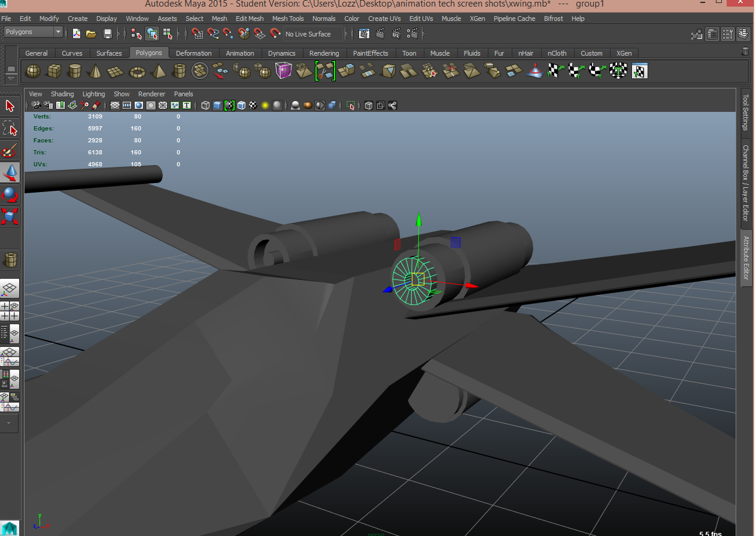The image size is (756, 536).
Task: Select the Paint selection tool
Action: (x=10, y=150)
